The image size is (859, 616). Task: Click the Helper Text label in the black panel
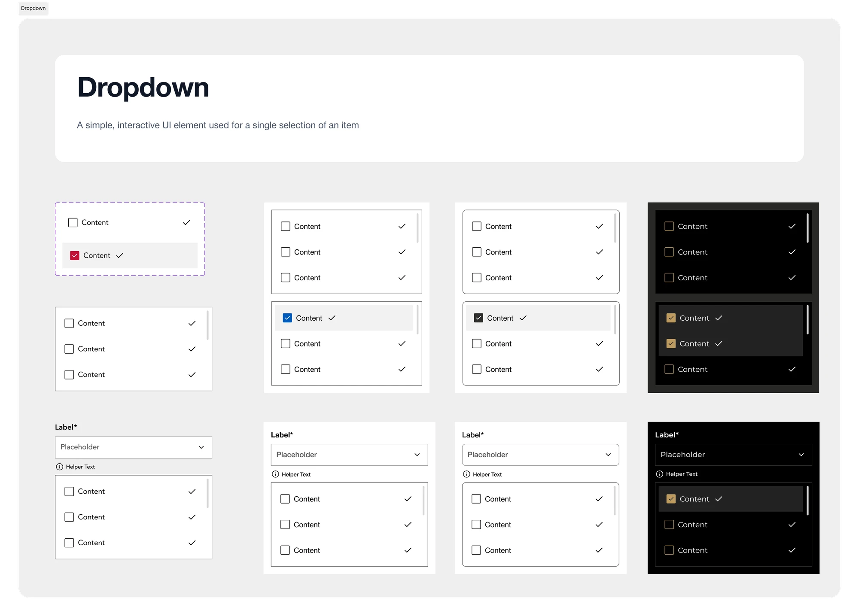pos(682,474)
